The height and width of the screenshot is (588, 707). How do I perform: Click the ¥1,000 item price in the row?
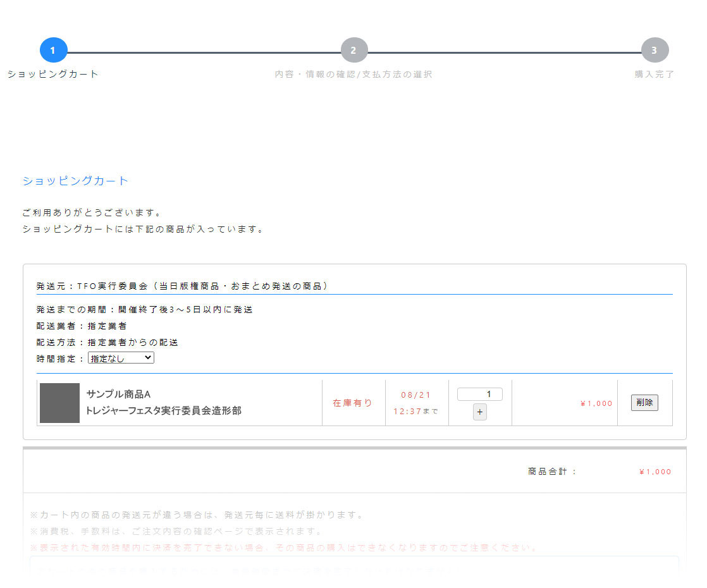(x=596, y=403)
